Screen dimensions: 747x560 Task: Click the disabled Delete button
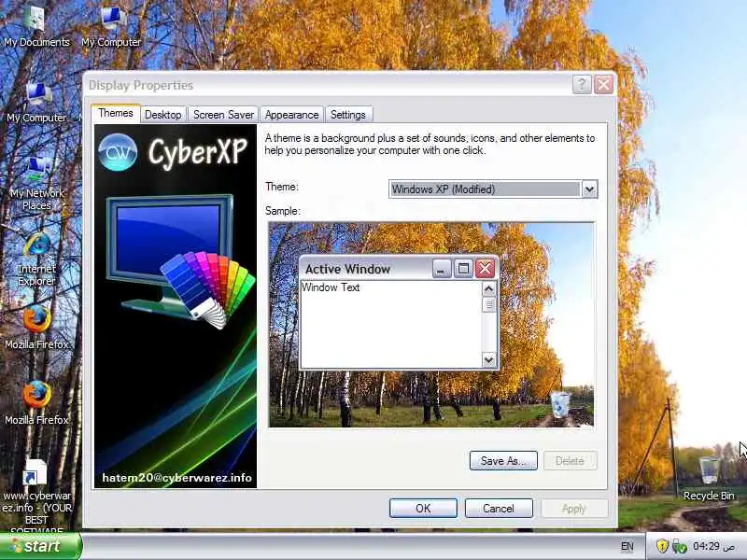click(x=571, y=460)
